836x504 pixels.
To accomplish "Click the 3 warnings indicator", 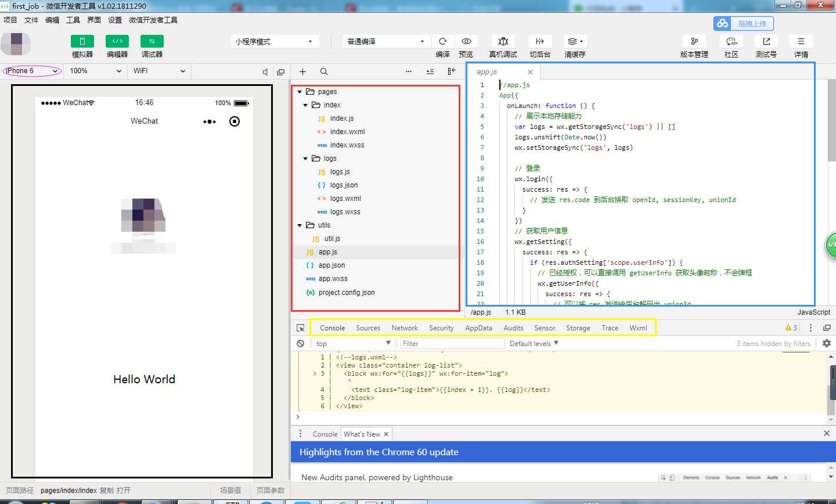I will coord(791,328).
